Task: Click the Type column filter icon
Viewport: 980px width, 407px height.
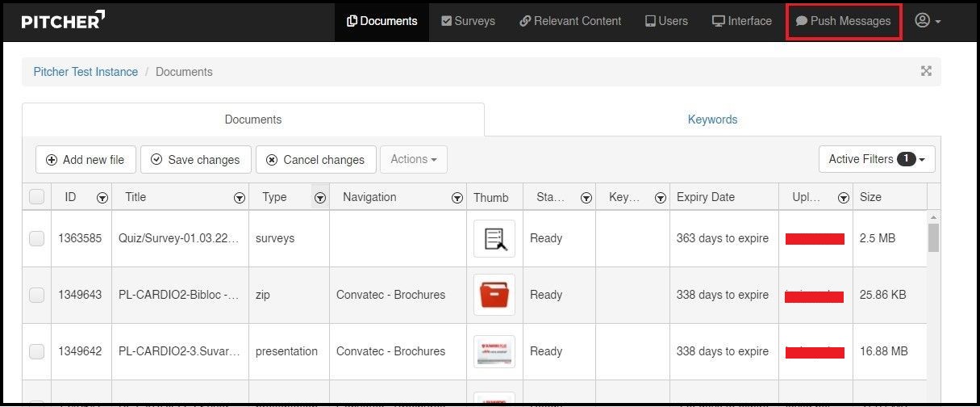Action: pyautogui.click(x=320, y=198)
